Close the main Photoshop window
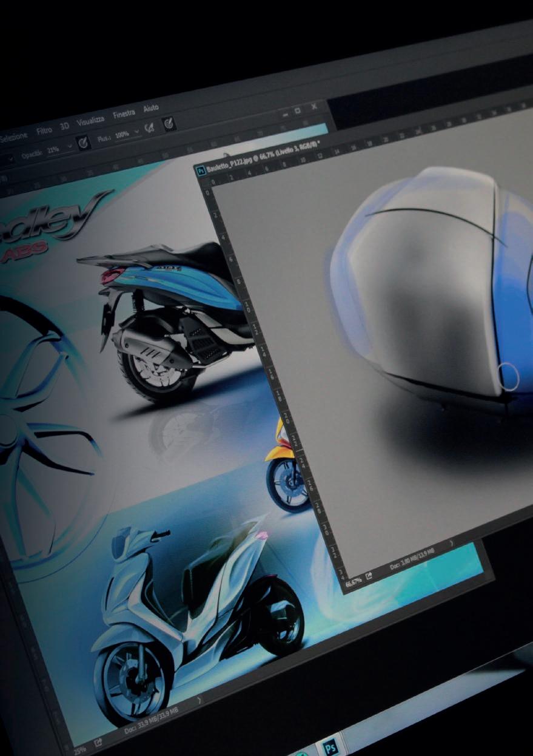 pos(314,107)
